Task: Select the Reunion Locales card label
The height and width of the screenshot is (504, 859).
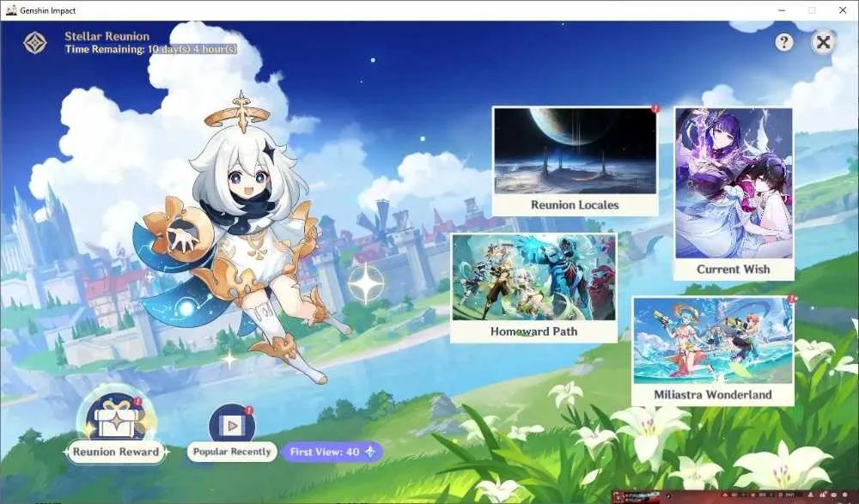Action: [x=575, y=205]
